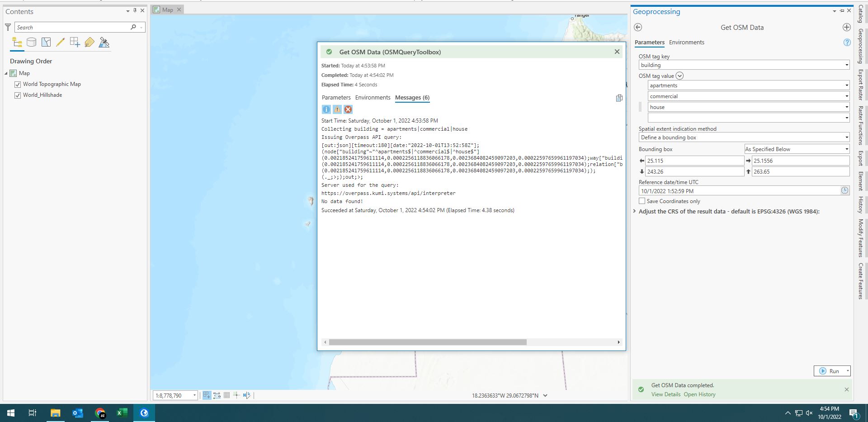Switch to List By Editing pencil icon

tap(61, 42)
